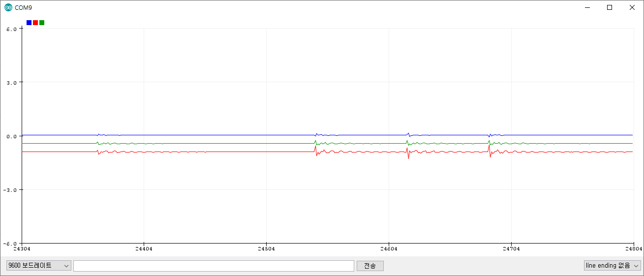The width and height of the screenshot is (644, 276).
Task: Maximize the COM9 plotter window
Action: click(610, 7)
